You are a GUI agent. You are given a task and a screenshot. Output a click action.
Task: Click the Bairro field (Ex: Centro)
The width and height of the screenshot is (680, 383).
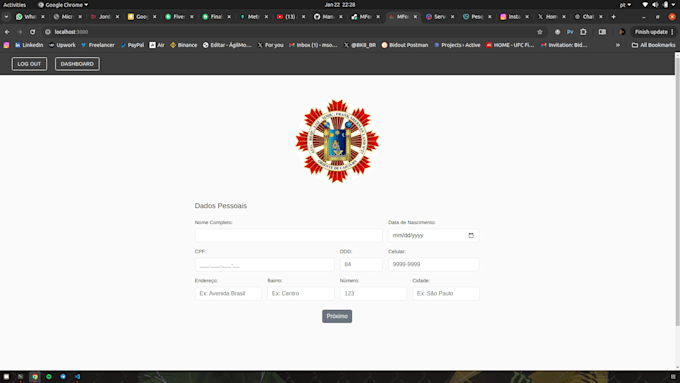[301, 293]
